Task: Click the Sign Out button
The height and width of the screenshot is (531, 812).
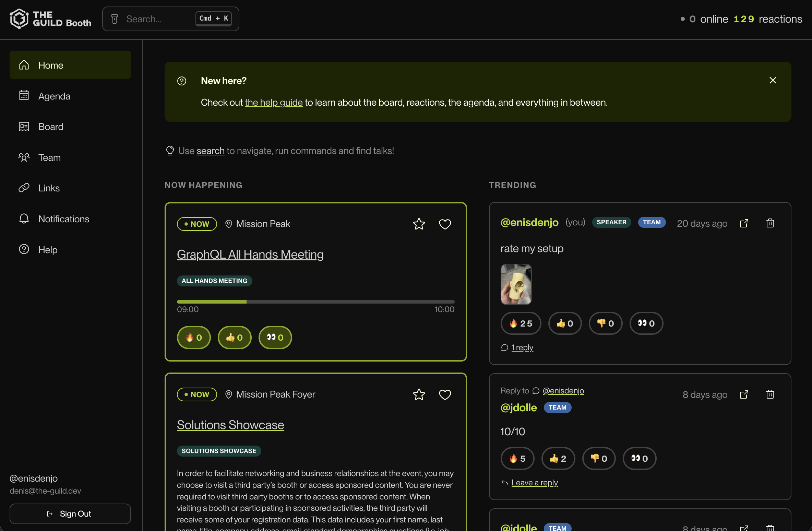Action: click(x=70, y=514)
